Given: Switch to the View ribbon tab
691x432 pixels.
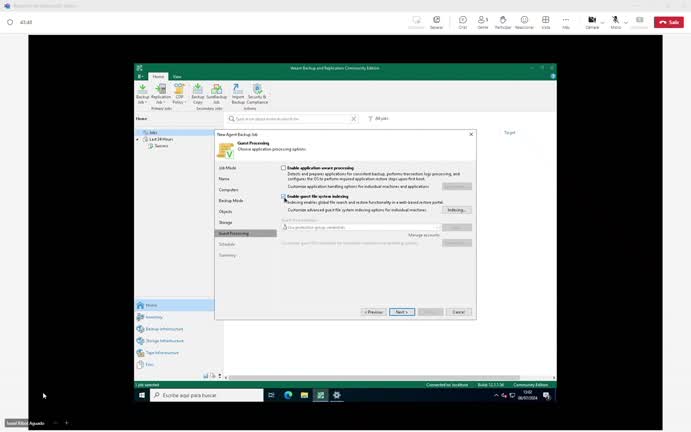Looking at the screenshot, I should (x=177, y=77).
